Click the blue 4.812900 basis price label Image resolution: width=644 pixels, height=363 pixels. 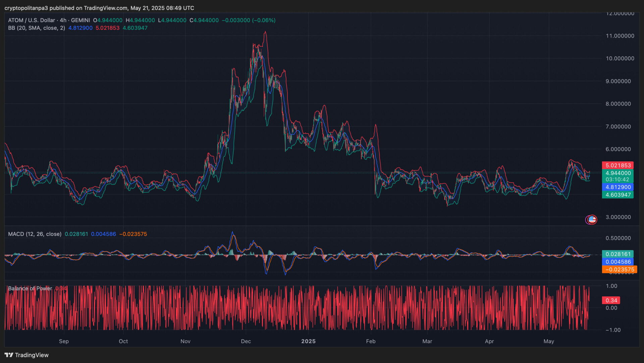click(618, 187)
